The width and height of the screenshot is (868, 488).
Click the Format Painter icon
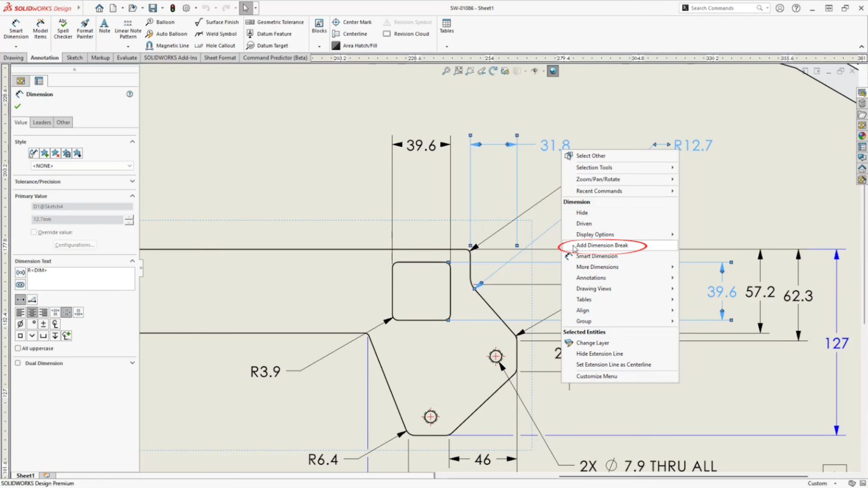85,29
